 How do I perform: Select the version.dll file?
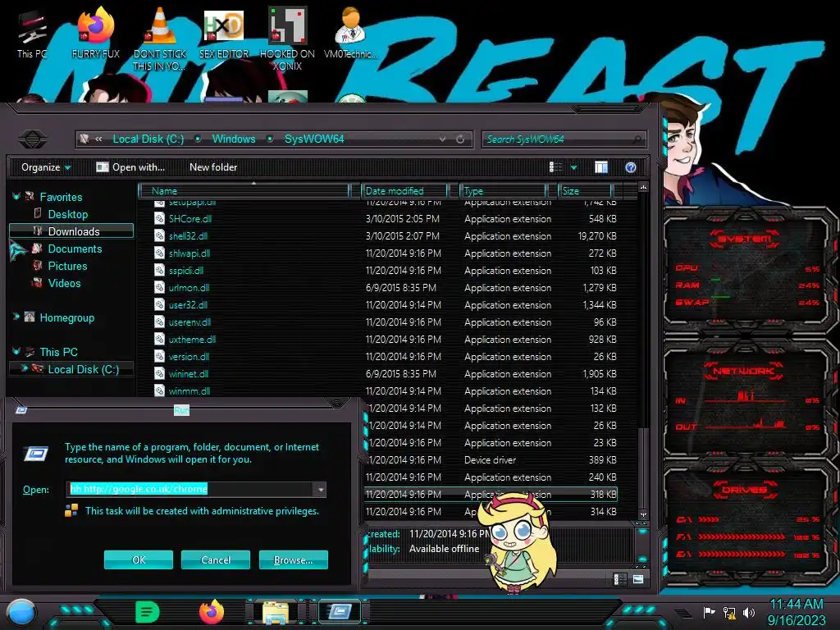(x=189, y=356)
